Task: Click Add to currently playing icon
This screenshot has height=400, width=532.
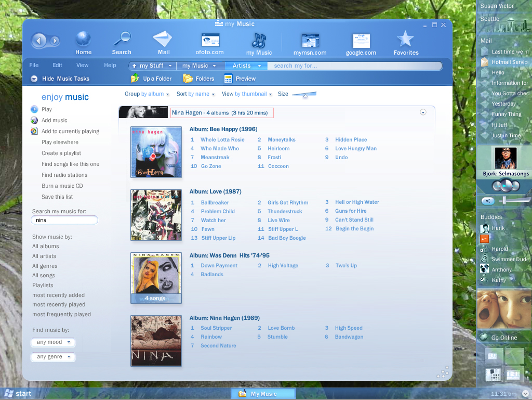Action: click(x=34, y=131)
